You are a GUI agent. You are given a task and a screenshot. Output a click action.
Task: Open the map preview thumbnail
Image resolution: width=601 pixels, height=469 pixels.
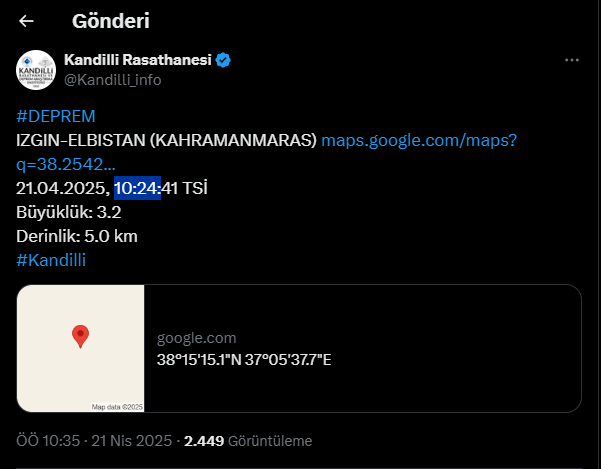click(81, 348)
